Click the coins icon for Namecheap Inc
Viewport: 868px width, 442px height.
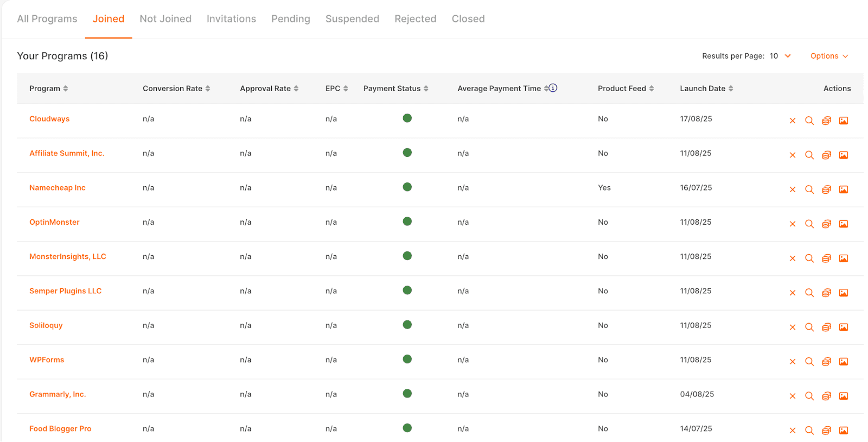(x=826, y=190)
